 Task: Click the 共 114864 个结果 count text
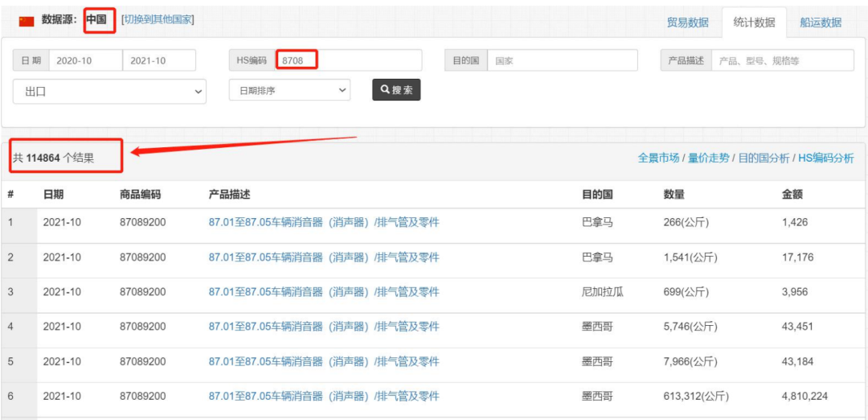pyautogui.click(x=54, y=159)
